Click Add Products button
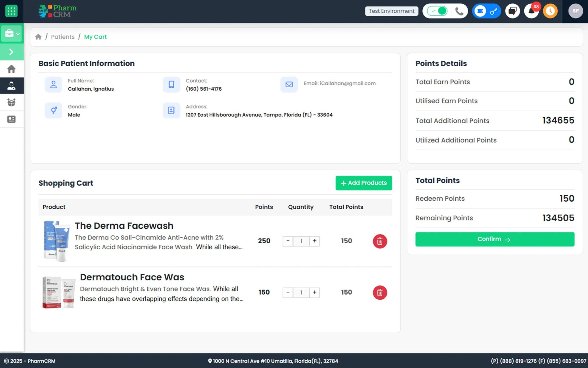 pyautogui.click(x=364, y=183)
